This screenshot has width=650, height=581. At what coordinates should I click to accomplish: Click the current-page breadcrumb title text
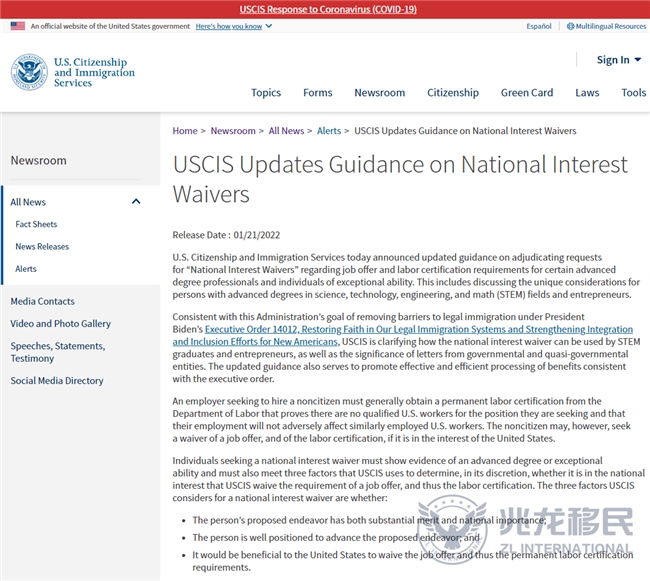465,131
